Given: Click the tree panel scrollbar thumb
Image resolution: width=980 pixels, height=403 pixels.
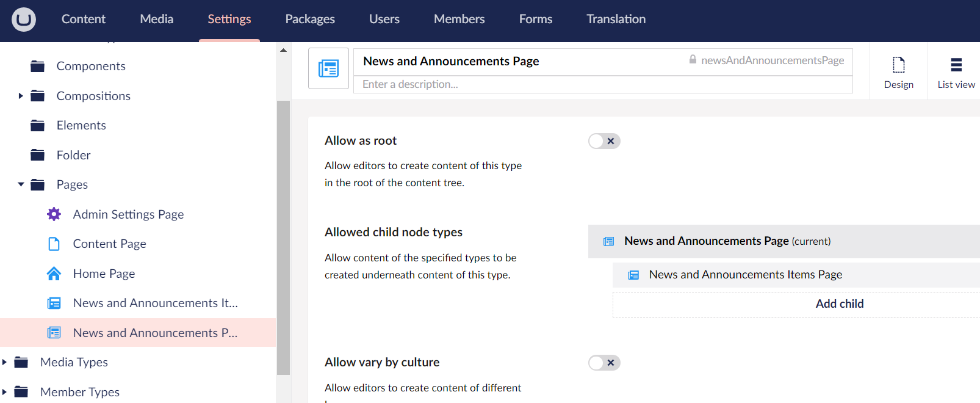Looking at the screenshot, I should 283,238.
